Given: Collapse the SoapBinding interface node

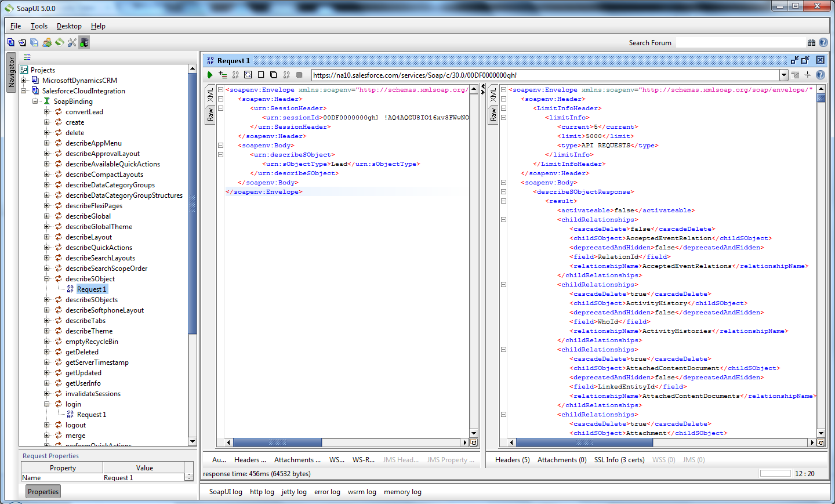Looking at the screenshot, I should click(35, 101).
